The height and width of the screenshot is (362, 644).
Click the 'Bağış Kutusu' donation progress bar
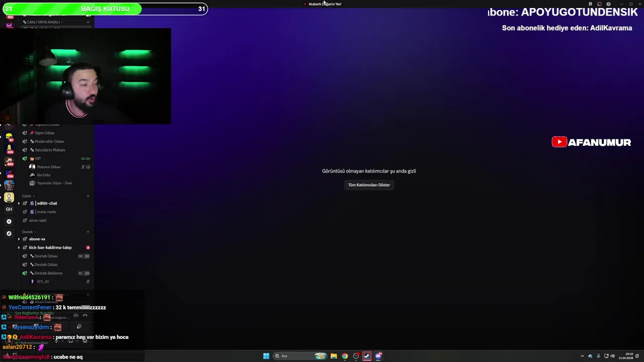point(104,9)
